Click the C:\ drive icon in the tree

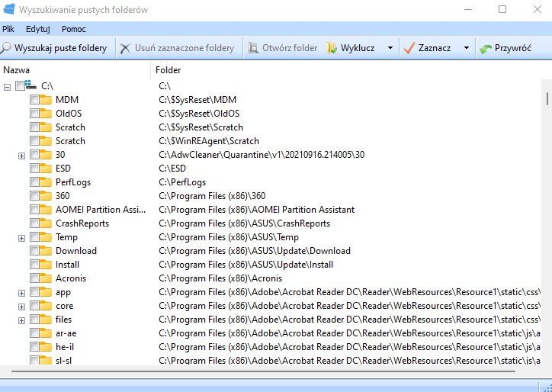(x=31, y=85)
